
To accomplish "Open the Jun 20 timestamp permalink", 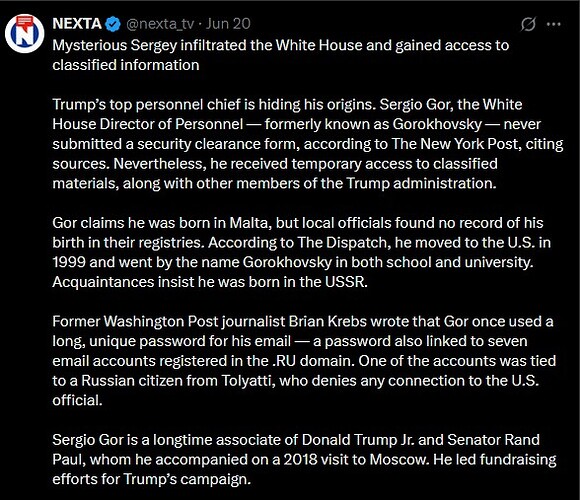I will pyautogui.click(x=228, y=24).
